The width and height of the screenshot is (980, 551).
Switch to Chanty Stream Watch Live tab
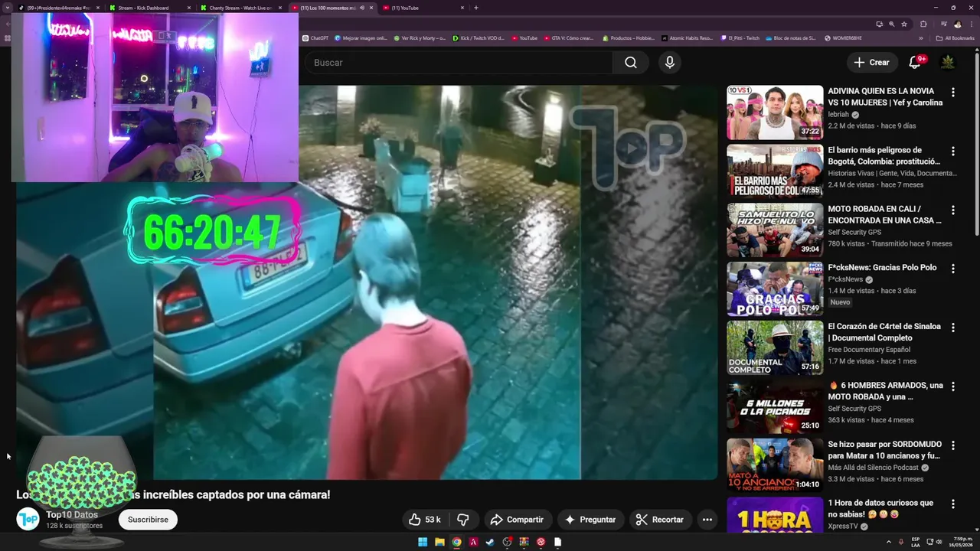click(x=240, y=8)
